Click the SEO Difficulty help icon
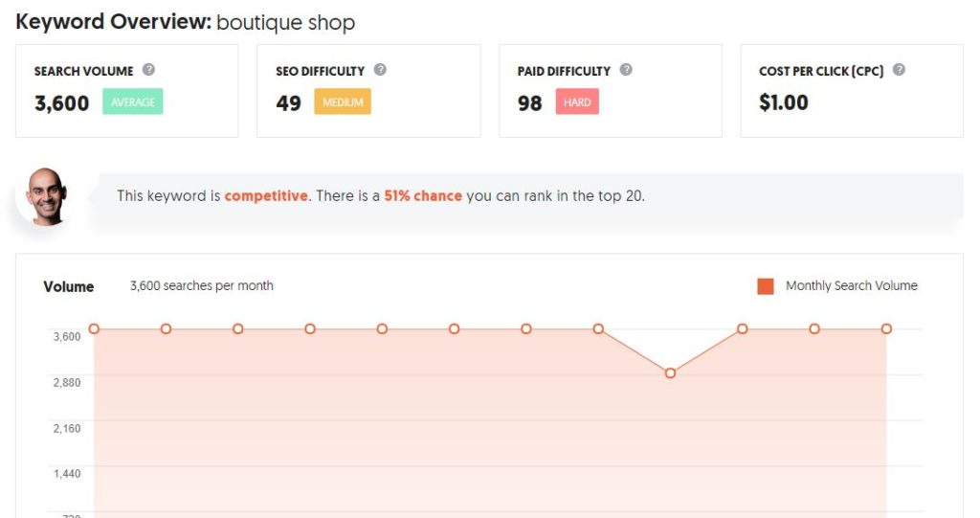 point(380,70)
